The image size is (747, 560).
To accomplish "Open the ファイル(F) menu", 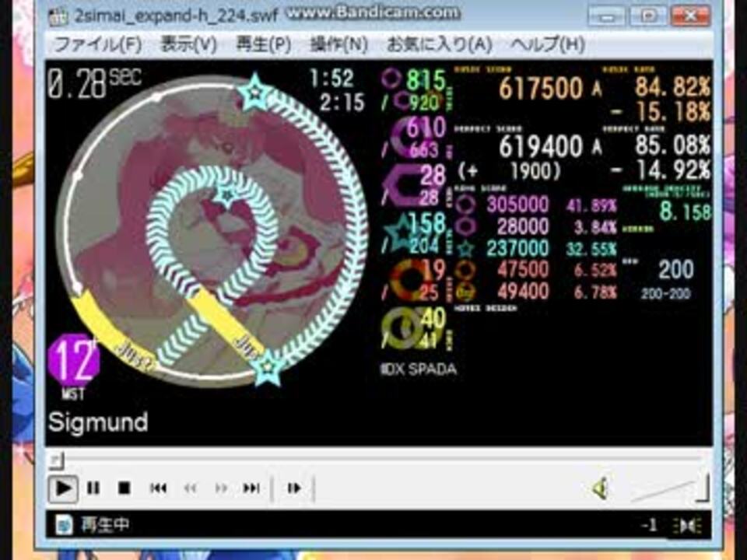I will tap(98, 45).
